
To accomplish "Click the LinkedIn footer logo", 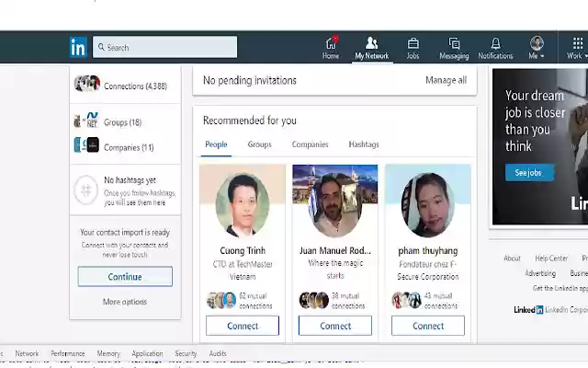I will tap(528, 310).
